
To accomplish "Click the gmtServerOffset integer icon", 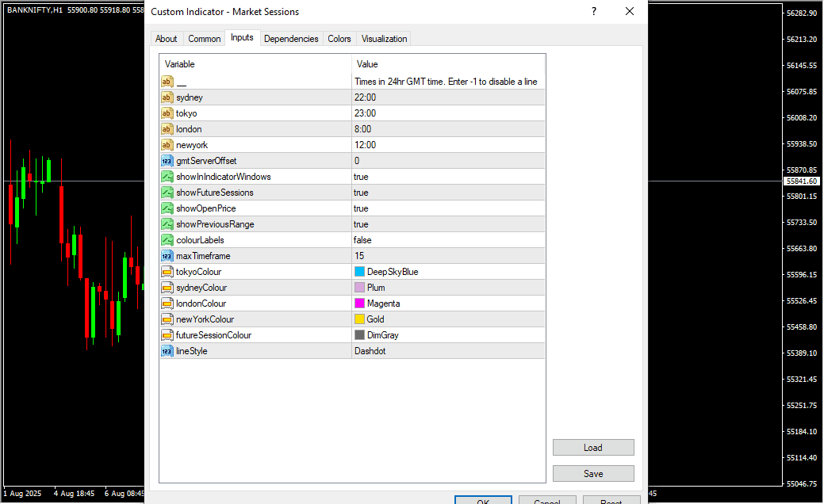I will point(167,161).
